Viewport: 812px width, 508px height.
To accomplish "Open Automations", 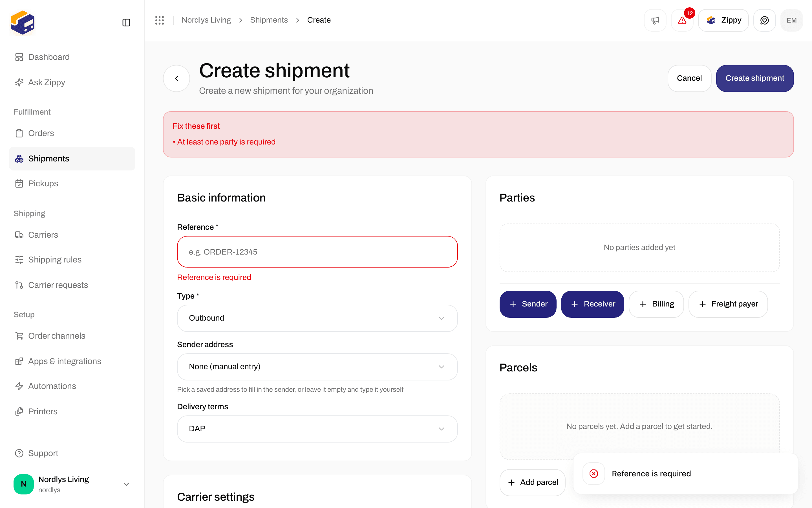I will (72, 386).
